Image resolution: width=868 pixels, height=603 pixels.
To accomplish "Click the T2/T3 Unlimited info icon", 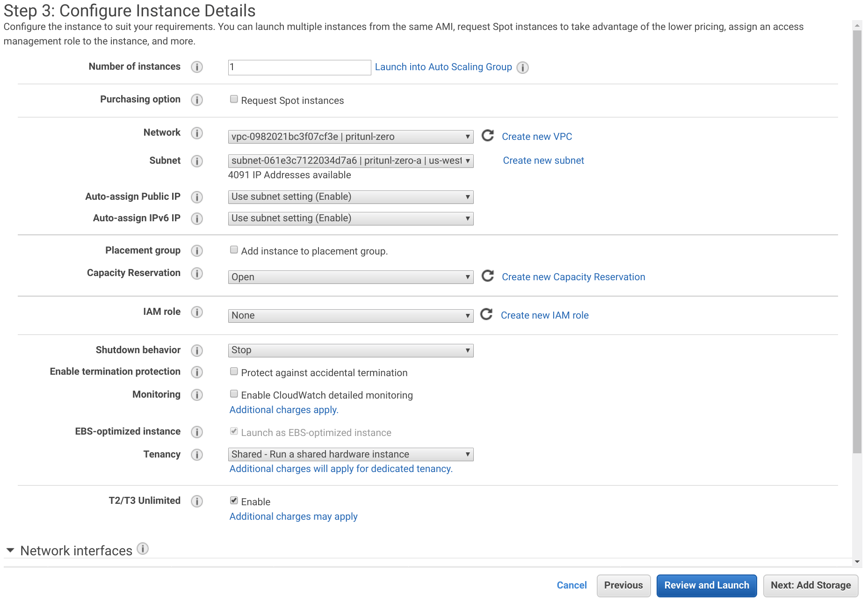I will pos(197,501).
